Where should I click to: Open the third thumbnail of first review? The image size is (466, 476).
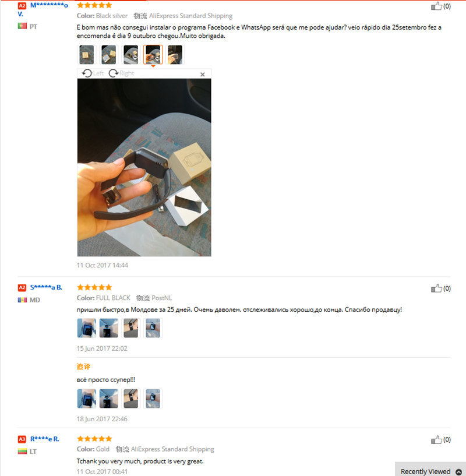pos(131,55)
